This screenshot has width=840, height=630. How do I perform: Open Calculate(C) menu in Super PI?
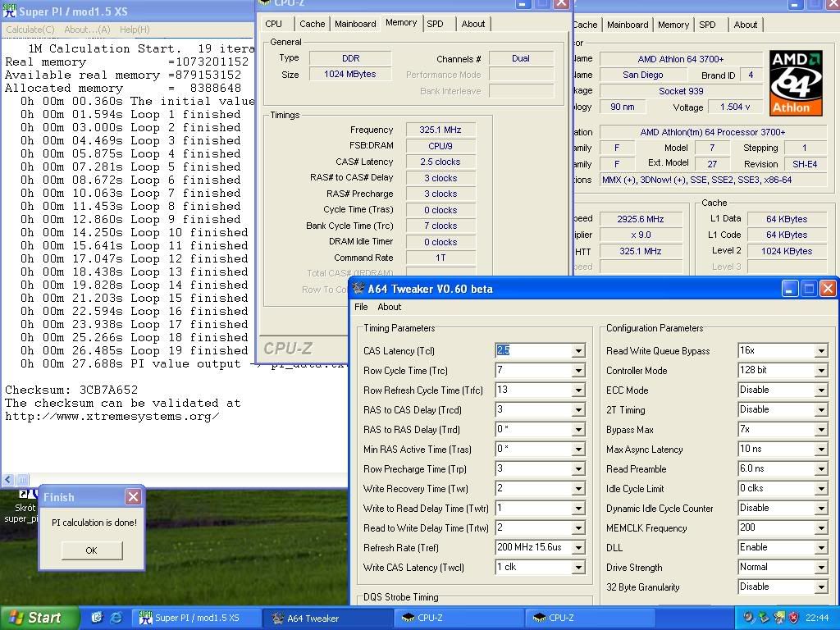pyautogui.click(x=30, y=30)
